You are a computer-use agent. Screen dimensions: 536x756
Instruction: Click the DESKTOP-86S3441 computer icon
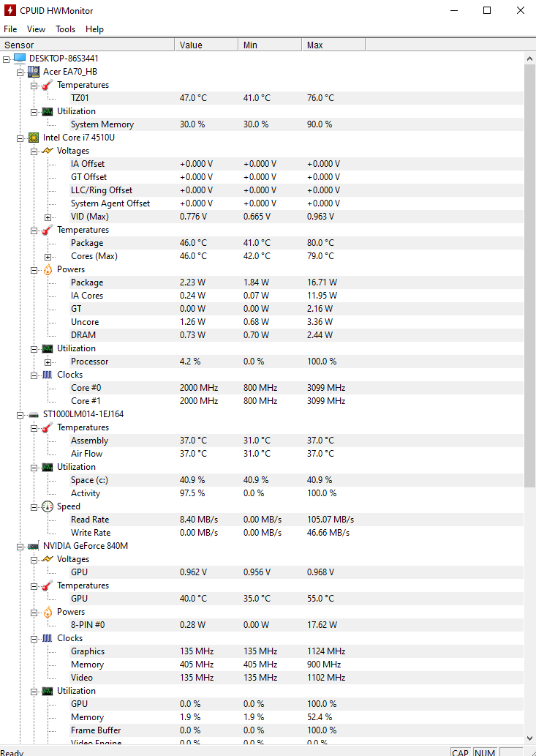(19, 59)
